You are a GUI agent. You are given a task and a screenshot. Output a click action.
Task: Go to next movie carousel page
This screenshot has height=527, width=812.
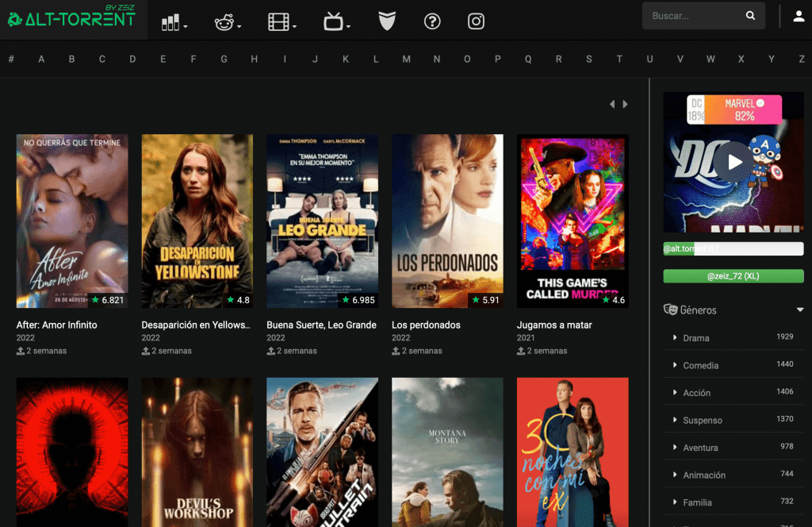pyautogui.click(x=626, y=104)
